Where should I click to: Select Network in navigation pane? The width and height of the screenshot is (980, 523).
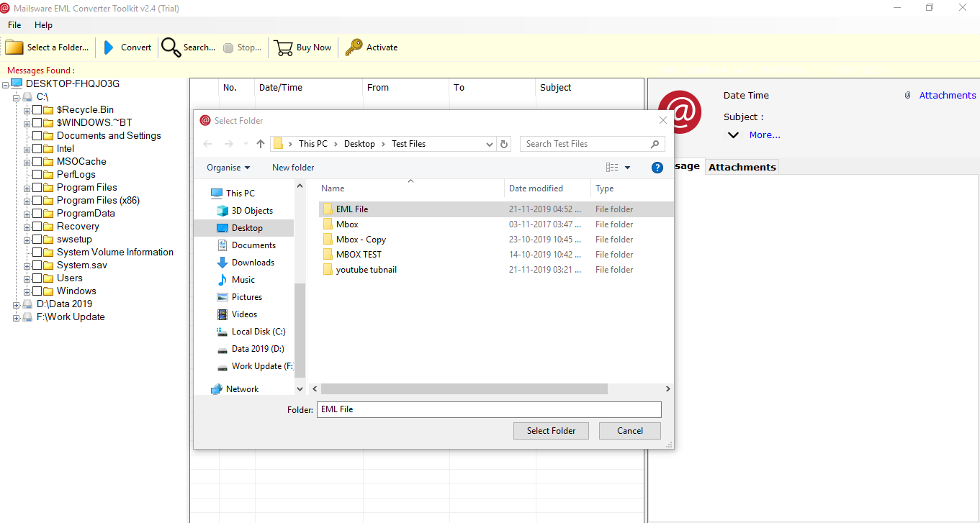[242, 389]
